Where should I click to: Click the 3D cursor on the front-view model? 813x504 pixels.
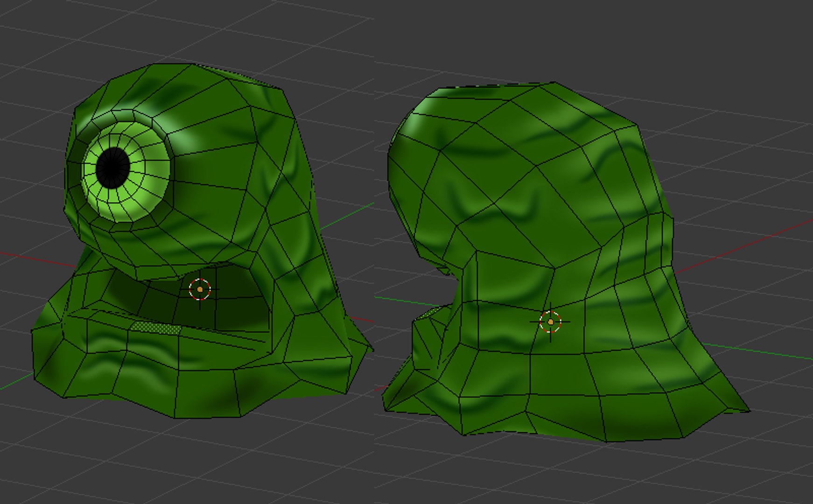click(x=200, y=289)
